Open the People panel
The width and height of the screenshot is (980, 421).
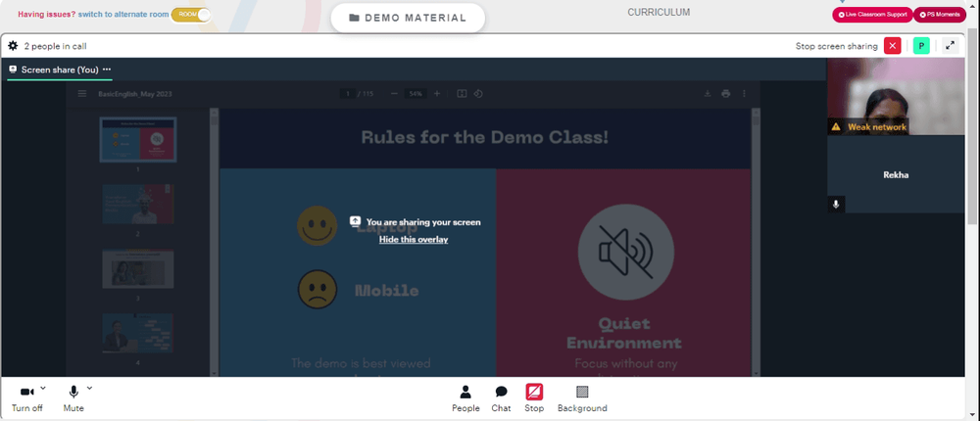tap(465, 398)
